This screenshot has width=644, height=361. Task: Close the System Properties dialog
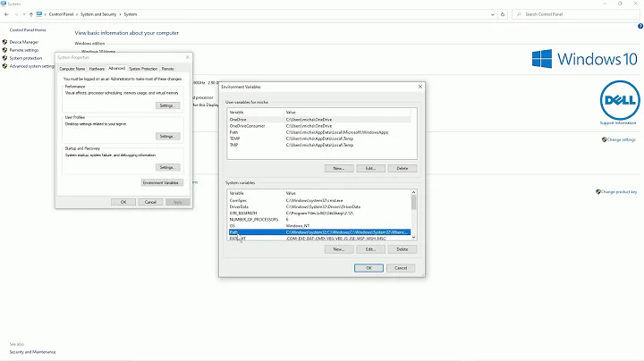[x=188, y=57]
